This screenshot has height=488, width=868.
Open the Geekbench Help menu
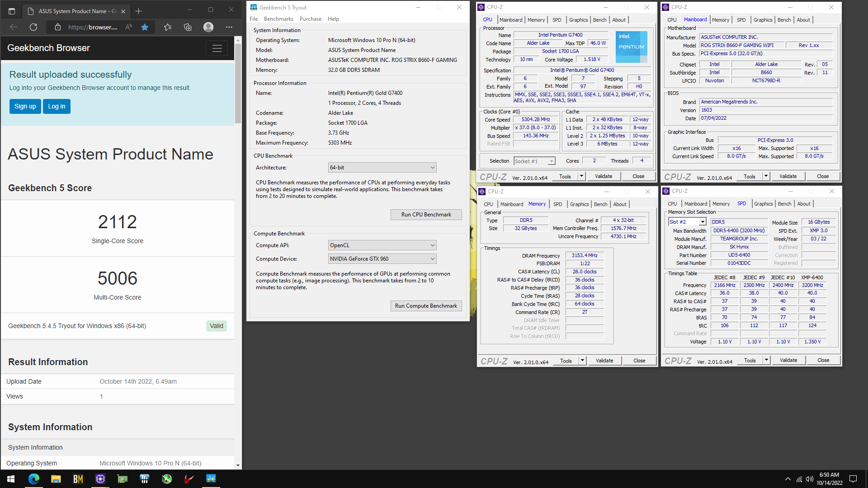[x=333, y=19]
